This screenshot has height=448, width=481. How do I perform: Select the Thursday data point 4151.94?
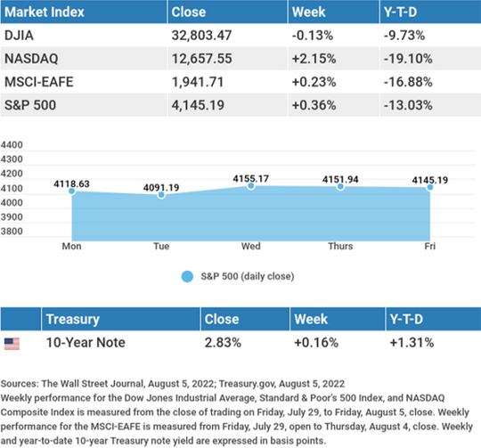pyautogui.click(x=340, y=186)
